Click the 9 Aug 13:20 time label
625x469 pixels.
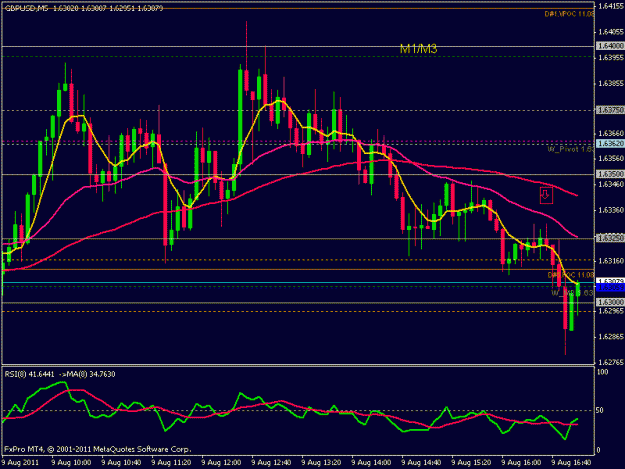click(x=321, y=463)
